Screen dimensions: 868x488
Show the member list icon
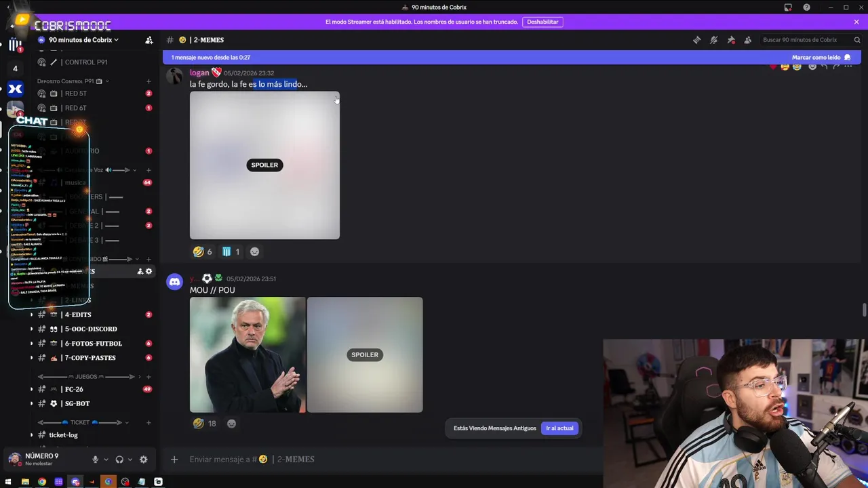[747, 40]
